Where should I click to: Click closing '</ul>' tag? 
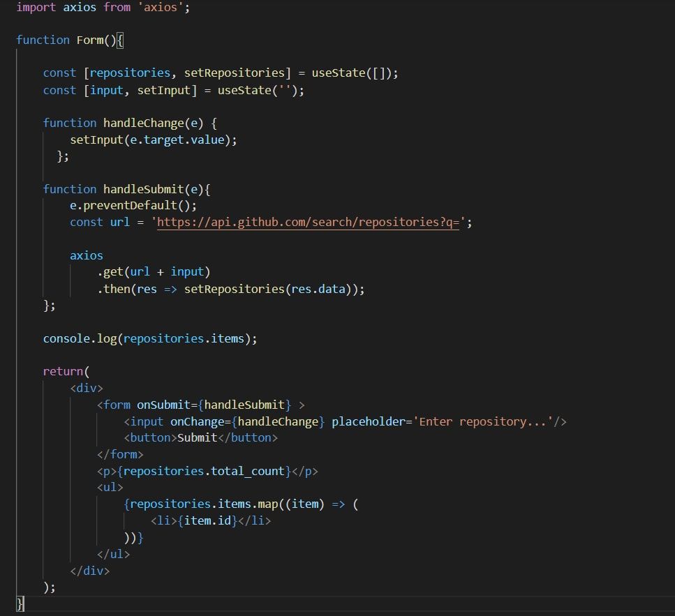tap(114, 554)
